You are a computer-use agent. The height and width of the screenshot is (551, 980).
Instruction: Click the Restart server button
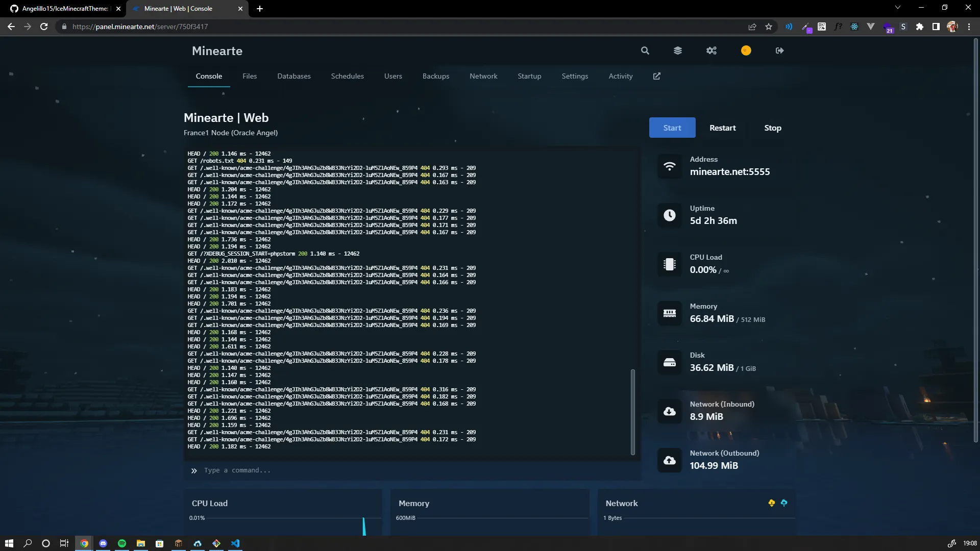(722, 128)
